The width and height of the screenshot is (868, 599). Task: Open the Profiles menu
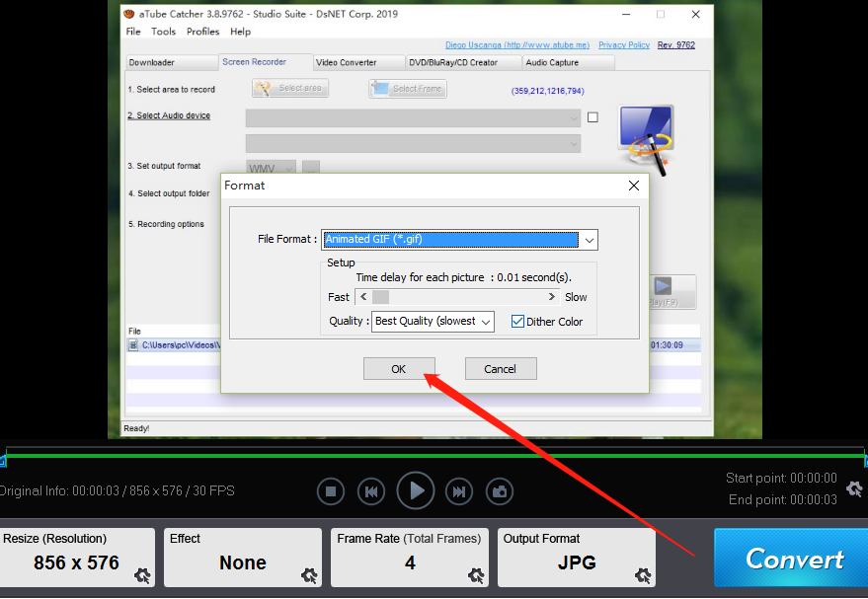202,32
